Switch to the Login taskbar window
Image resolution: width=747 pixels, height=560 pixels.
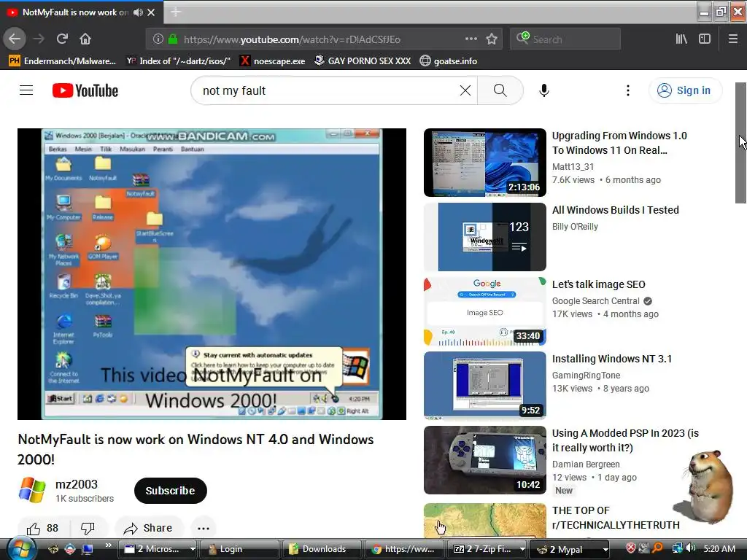[239, 549]
